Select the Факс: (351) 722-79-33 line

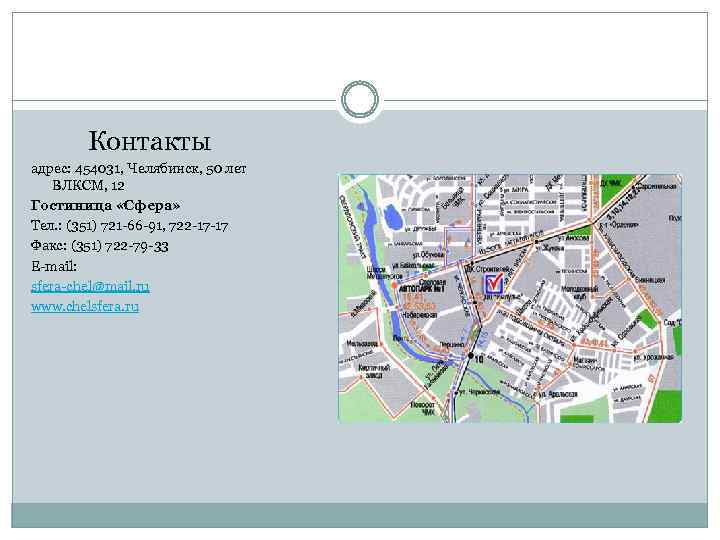point(100,246)
